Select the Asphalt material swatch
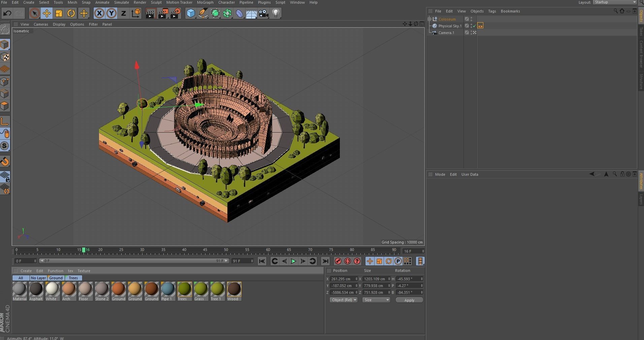 point(36,291)
